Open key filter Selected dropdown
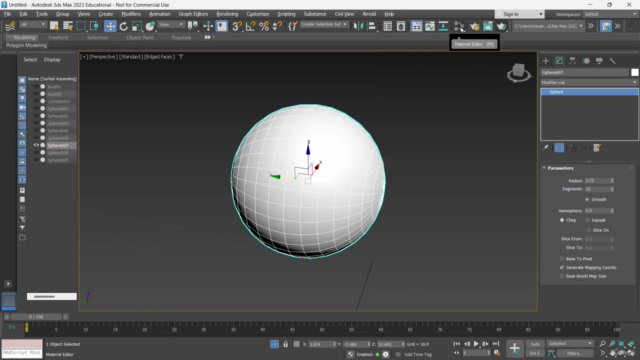Screen dimensions: 640x360 570,344
